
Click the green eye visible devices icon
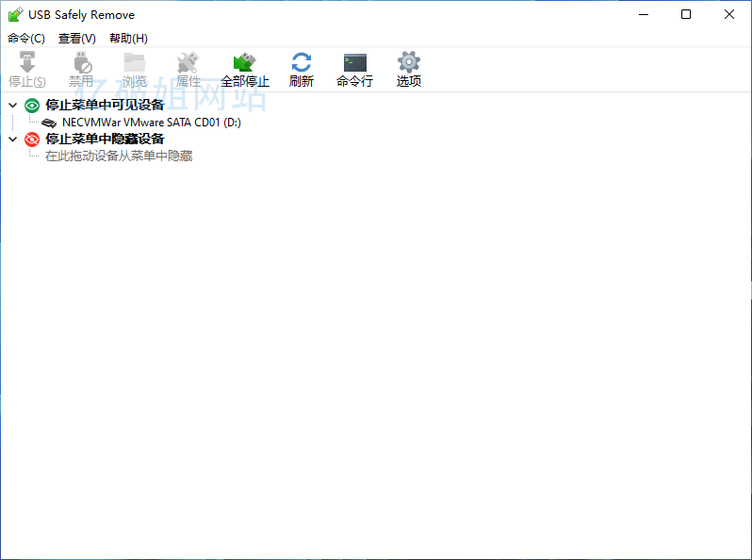pyautogui.click(x=32, y=105)
